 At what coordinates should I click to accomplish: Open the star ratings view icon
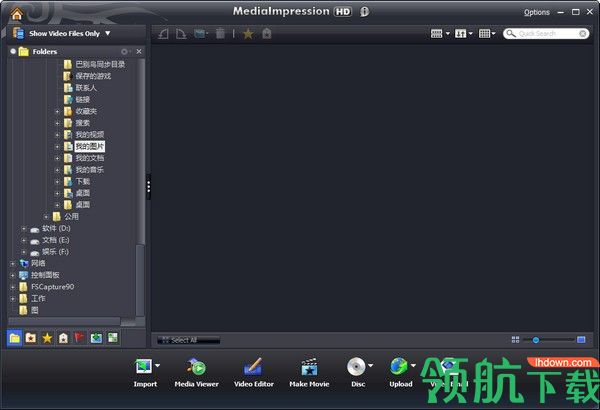(47, 338)
